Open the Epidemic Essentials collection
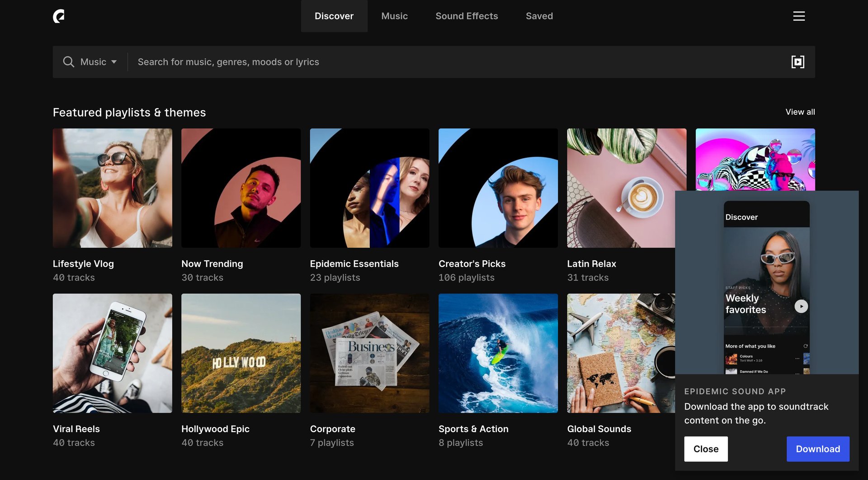Image resolution: width=868 pixels, height=480 pixels. click(x=369, y=188)
